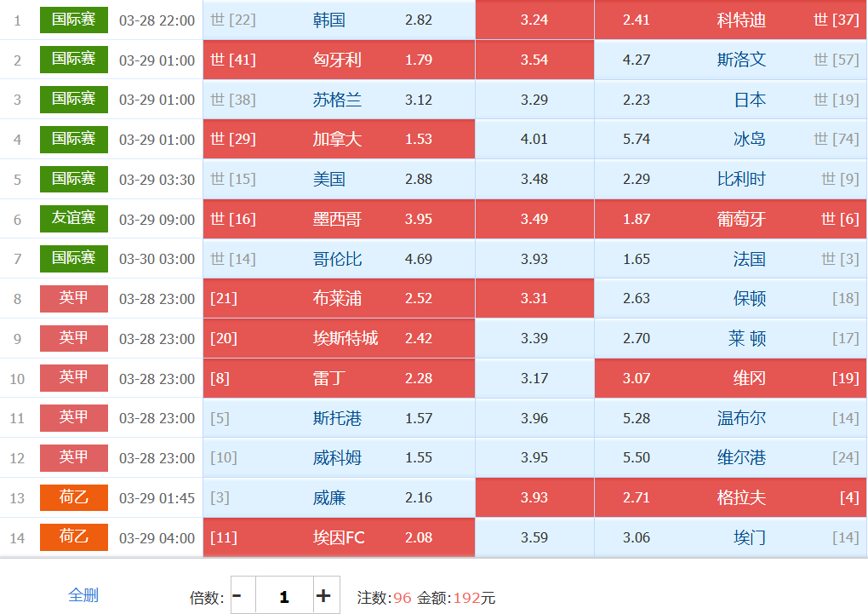Click the 荷乙 league tag for 威廉 match

(x=74, y=497)
